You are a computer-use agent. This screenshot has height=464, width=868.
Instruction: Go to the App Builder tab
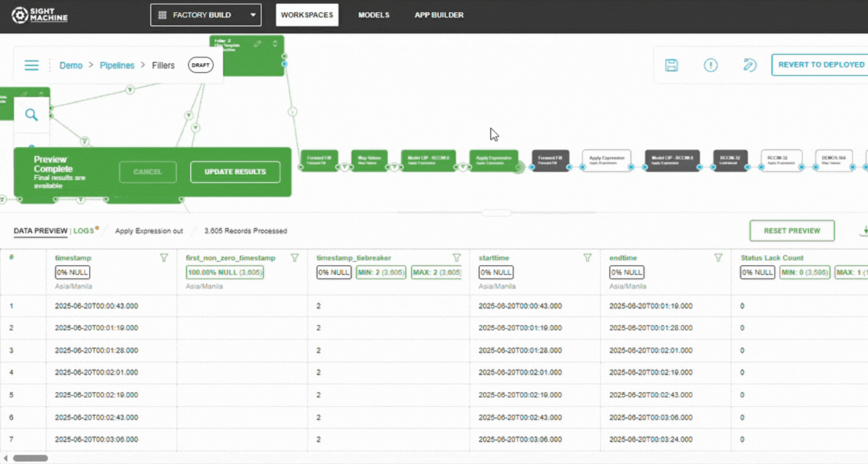pyautogui.click(x=439, y=15)
